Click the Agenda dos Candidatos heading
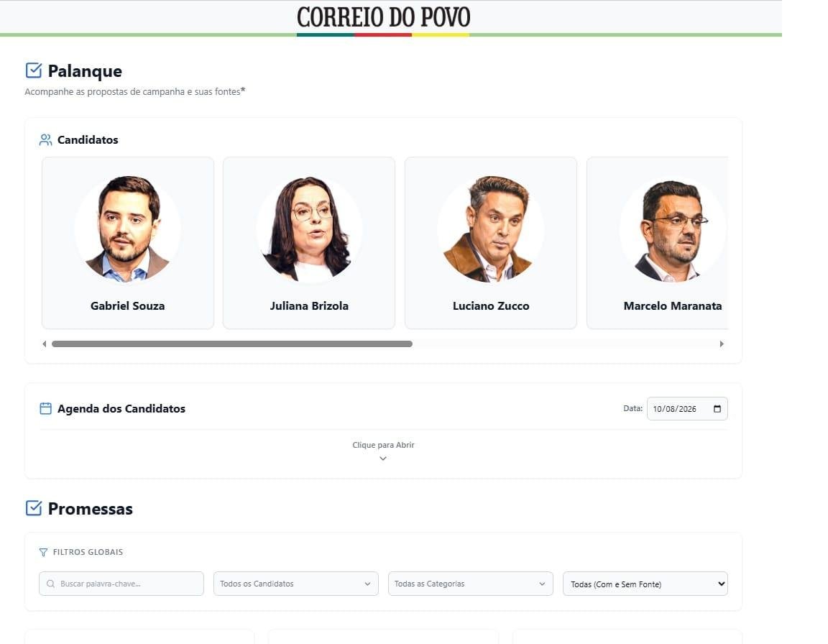The width and height of the screenshot is (828, 644). pos(121,408)
